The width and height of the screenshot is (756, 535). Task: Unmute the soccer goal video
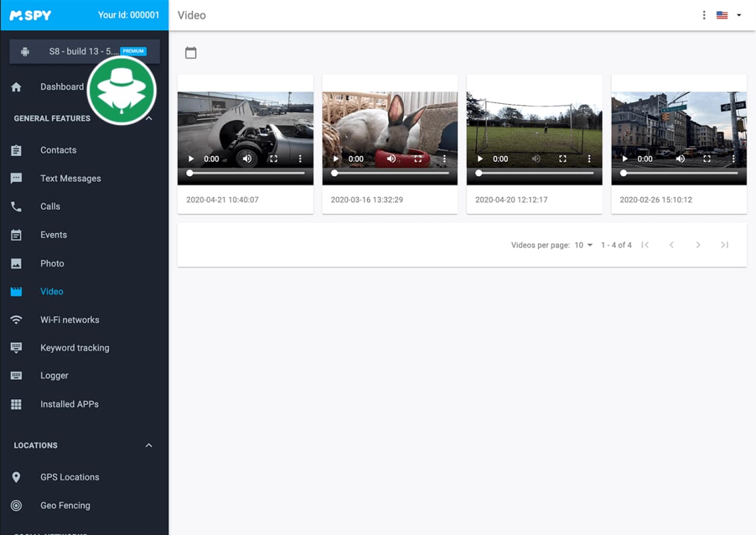click(x=536, y=159)
